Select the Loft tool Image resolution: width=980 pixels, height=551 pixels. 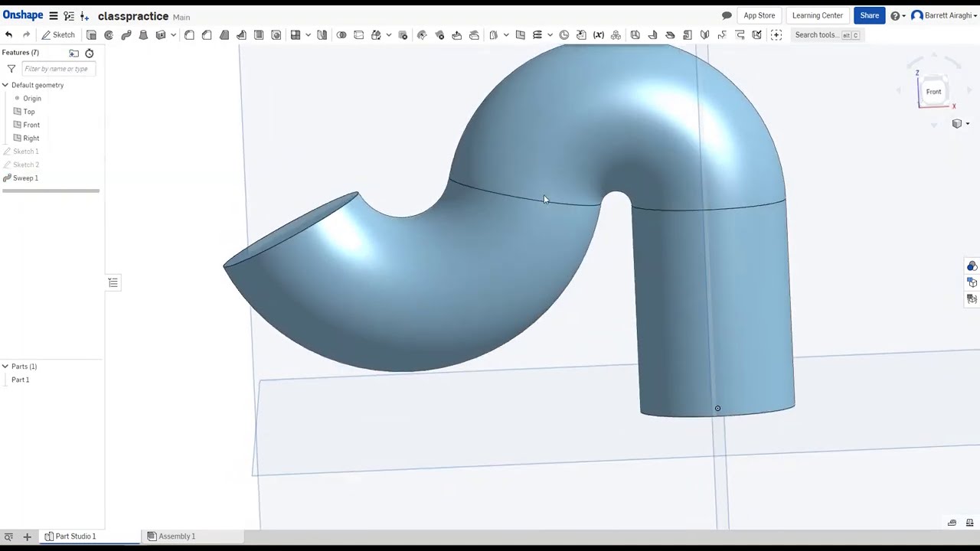(143, 35)
